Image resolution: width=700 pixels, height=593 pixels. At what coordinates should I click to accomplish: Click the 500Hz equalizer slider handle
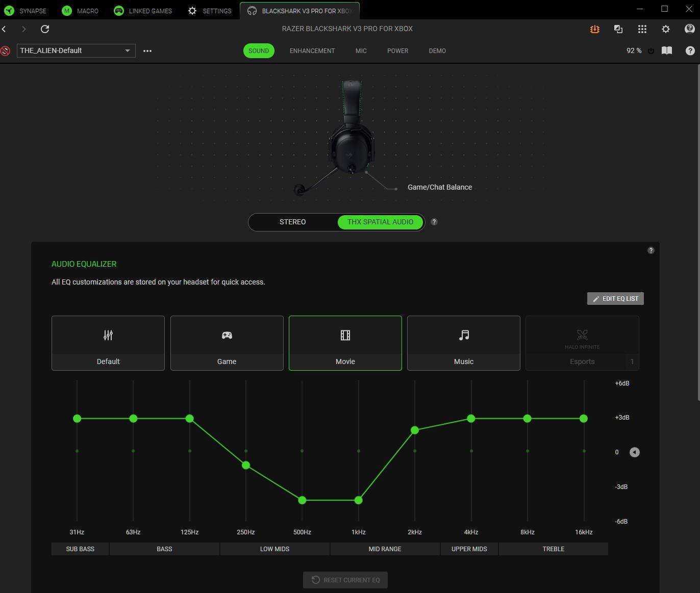302,500
